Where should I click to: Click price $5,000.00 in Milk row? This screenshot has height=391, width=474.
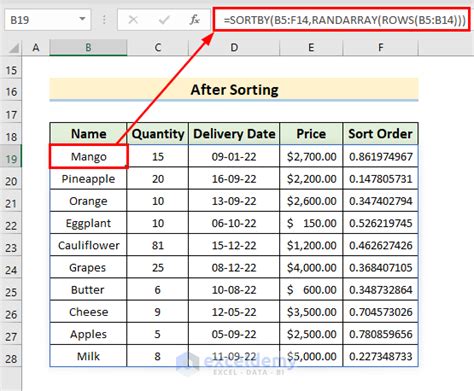click(311, 356)
